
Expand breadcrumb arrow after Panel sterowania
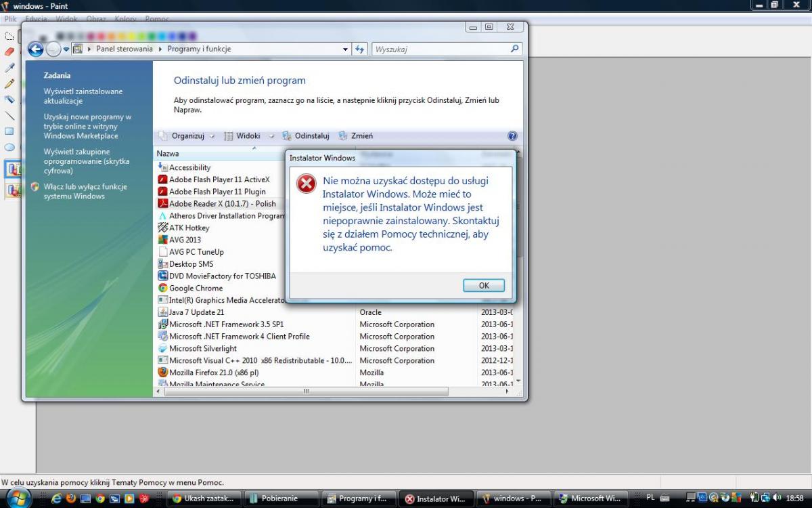pos(160,49)
